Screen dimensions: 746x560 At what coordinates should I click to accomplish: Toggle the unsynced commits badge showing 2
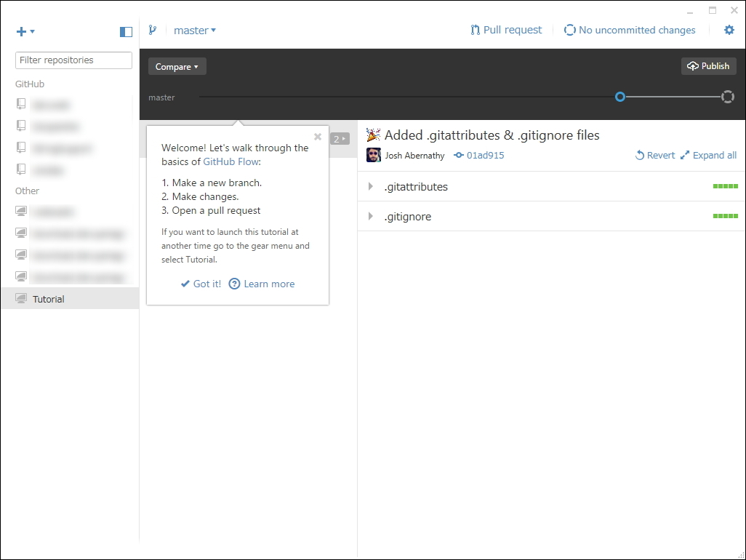tap(340, 138)
